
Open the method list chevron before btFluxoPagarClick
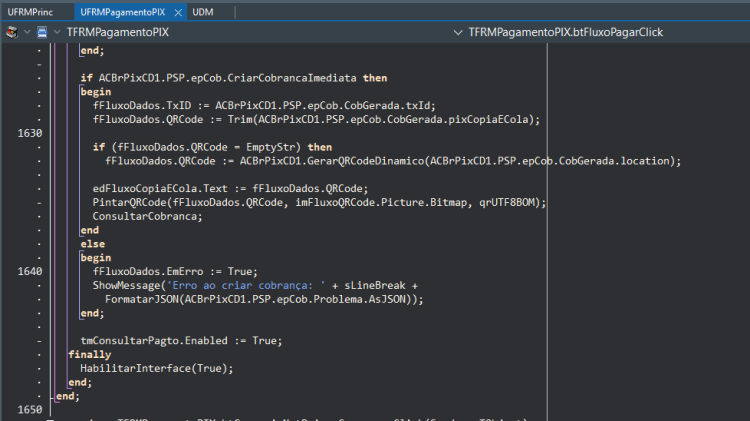458,33
